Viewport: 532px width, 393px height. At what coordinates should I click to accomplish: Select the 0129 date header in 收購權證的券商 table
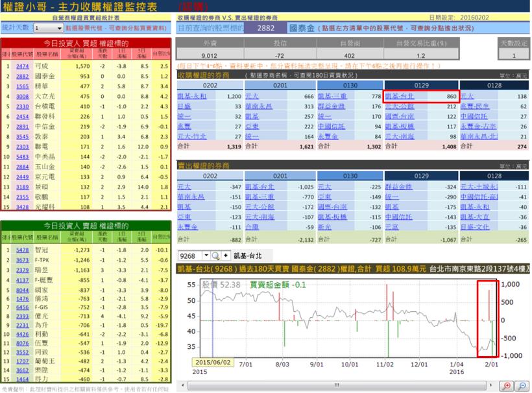point(421,86)
